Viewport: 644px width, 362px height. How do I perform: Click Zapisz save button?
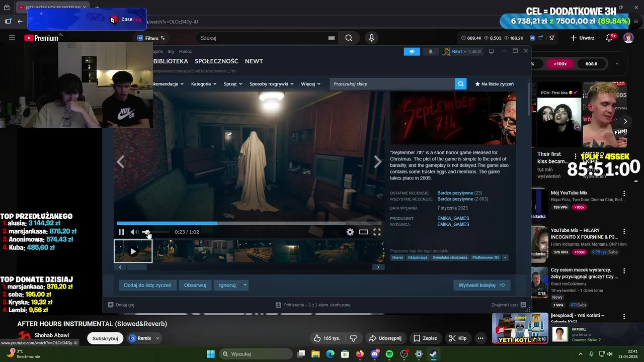(x=425, y=338)
